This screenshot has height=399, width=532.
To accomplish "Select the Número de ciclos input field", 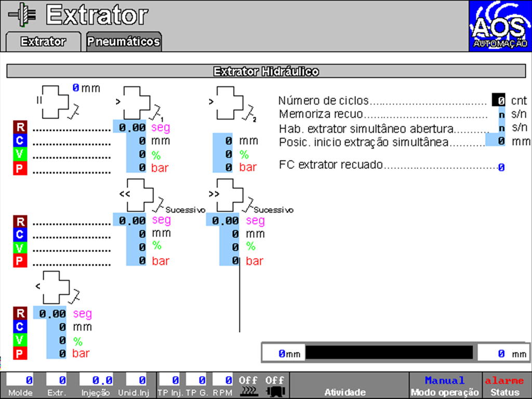I will pyautogui.click(x=498, y=100).
